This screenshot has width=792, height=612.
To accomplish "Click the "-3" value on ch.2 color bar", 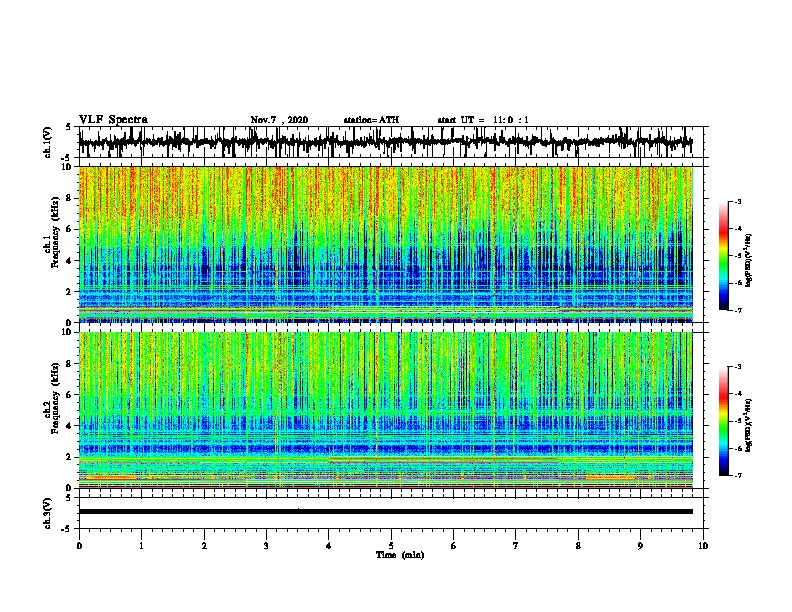I will (x=737, y=367).
